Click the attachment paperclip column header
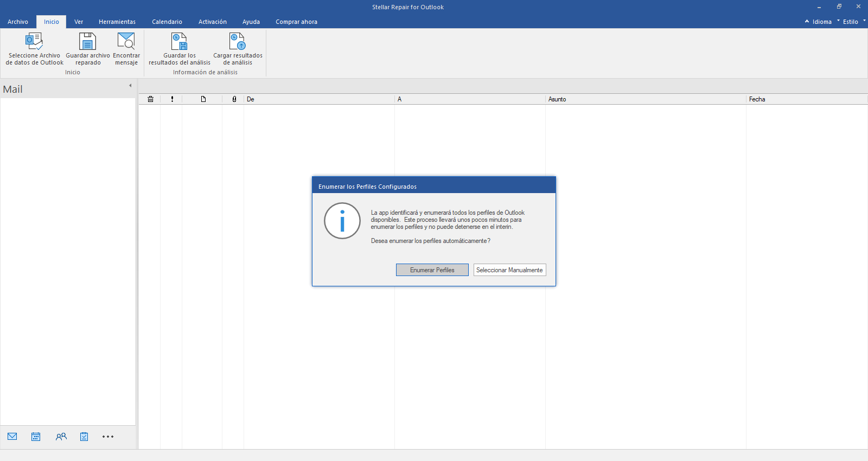The width and height of the screenshot is (868, 461). [x=234, y=99]
